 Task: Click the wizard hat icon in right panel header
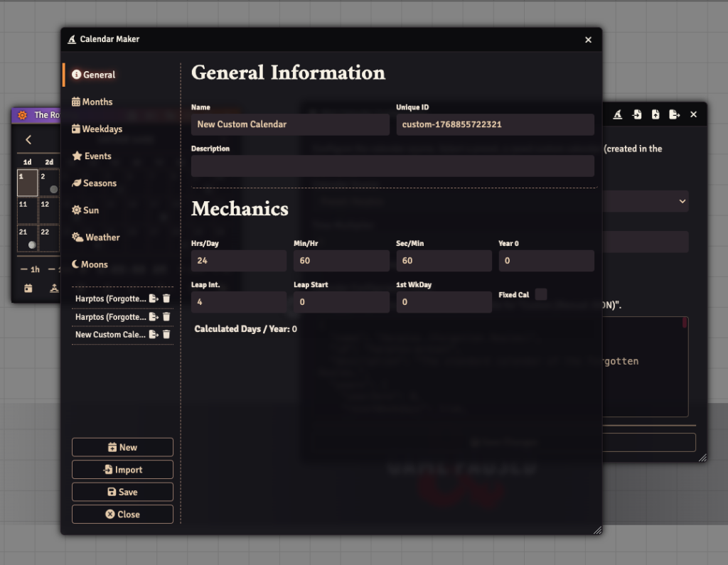point(618,114)
